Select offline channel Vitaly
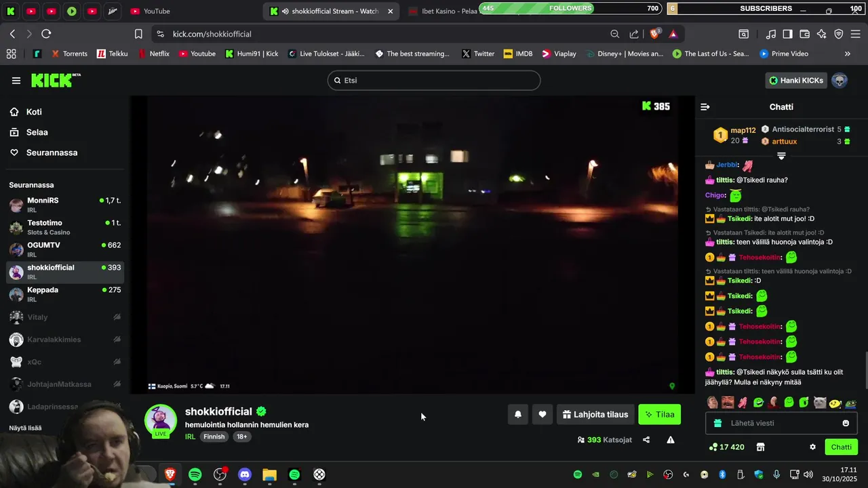Image resolution: width=868 pixels, height=488 pixels. tap(65, 317)
